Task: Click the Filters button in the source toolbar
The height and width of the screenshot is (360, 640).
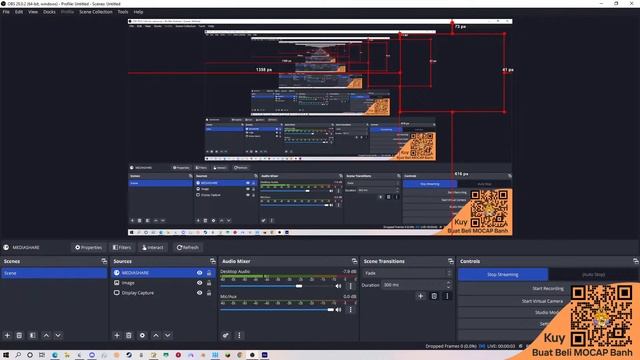Action: click(x=122, y=247)
